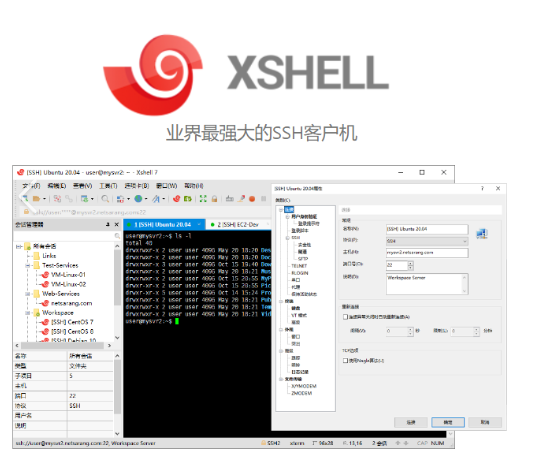Screen dimensions: 535x457
Task: Click 'xterm' in the status bar
Action: (297, 443)
